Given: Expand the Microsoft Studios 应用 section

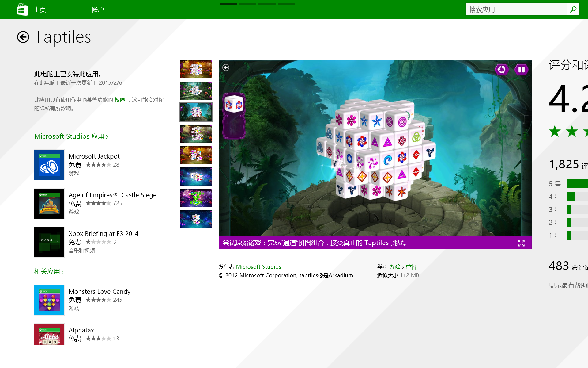Looking at the screenshot, I should point(71,136).
